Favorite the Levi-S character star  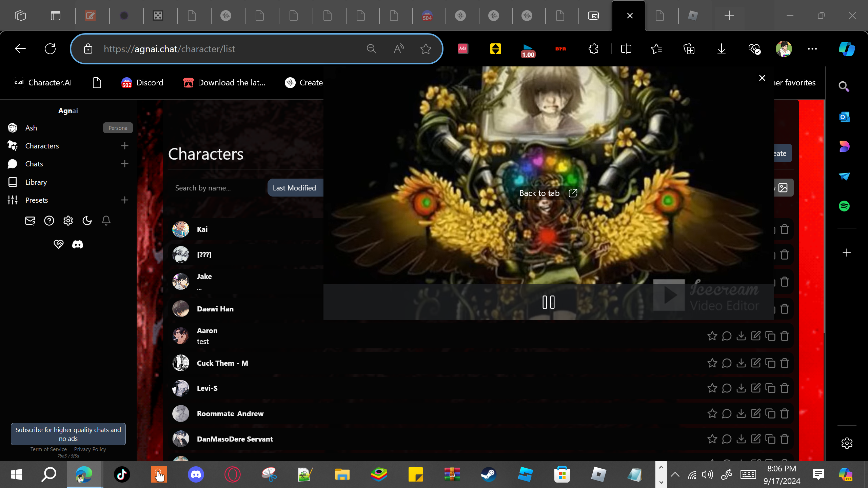pos(712,388)
